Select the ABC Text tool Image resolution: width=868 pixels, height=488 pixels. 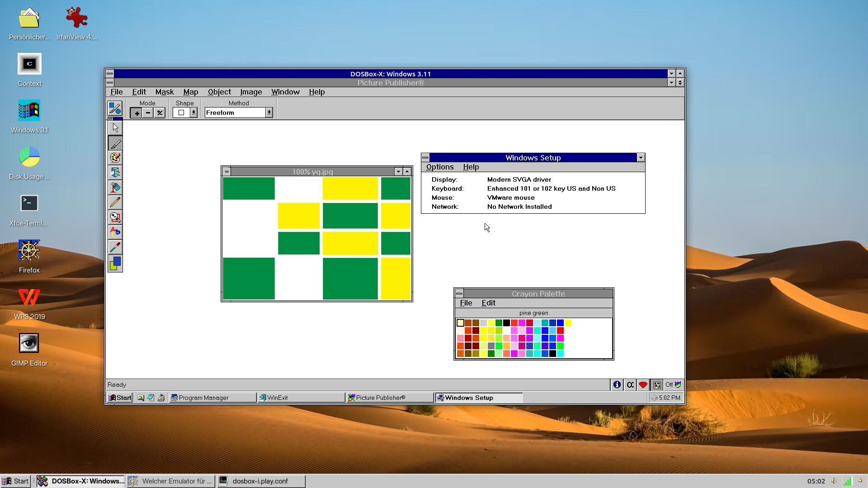coord(115,232)
